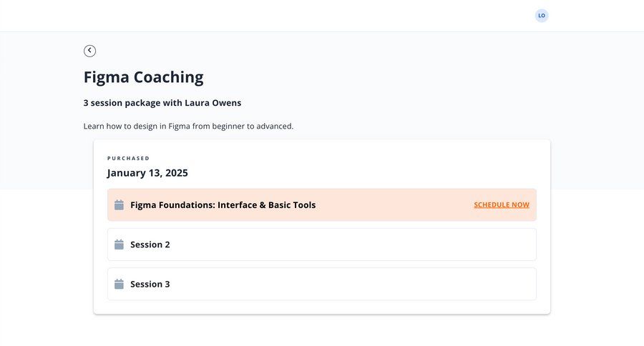Click the calendar icon beside Figma Foundations
Viewport: 644px width, 346px height.
pos(119,205)
